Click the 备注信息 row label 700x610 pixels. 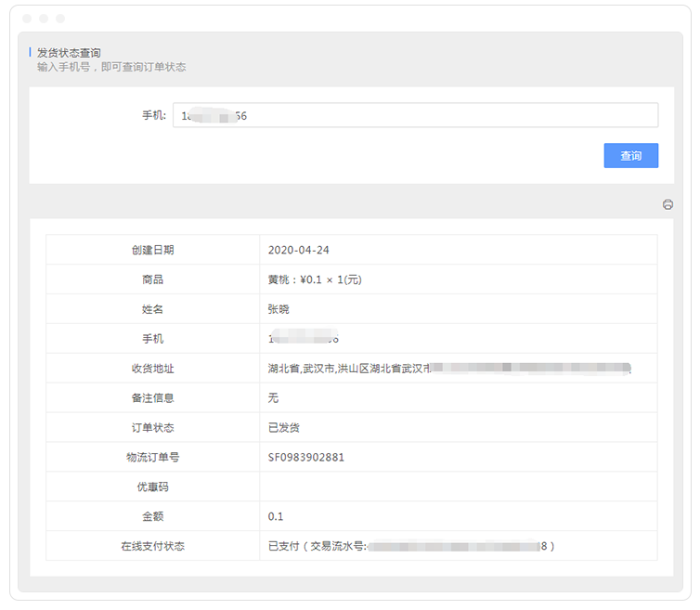tap(152, 398)
